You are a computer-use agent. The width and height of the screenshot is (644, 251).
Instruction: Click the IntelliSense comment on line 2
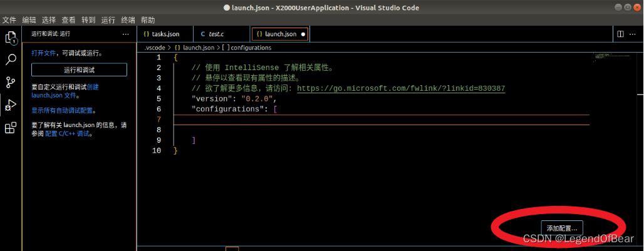[x=264, y=68]
